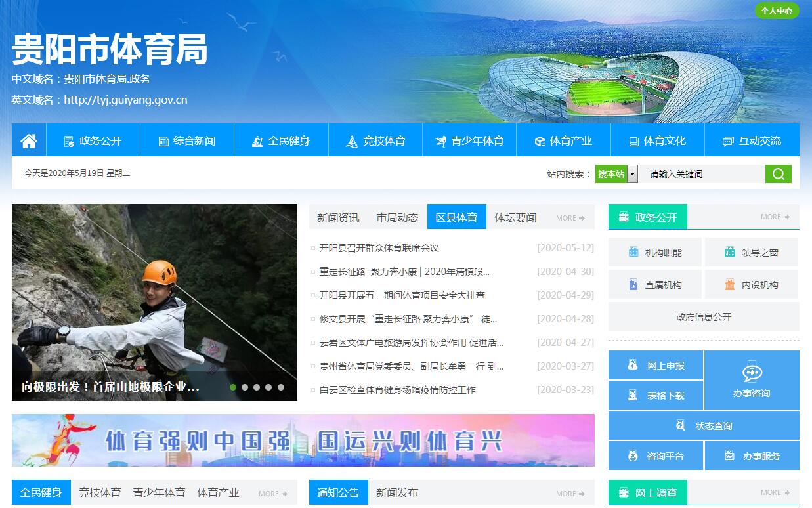Click the 体育强则中国强 banner

(x=303, y=440)
